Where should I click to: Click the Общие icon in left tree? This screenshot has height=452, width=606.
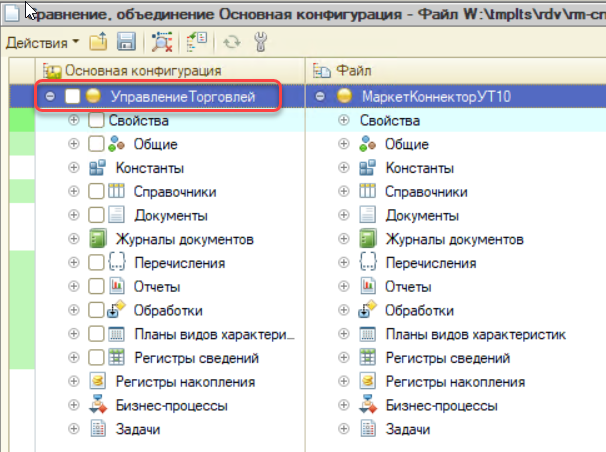pos(116,144)
